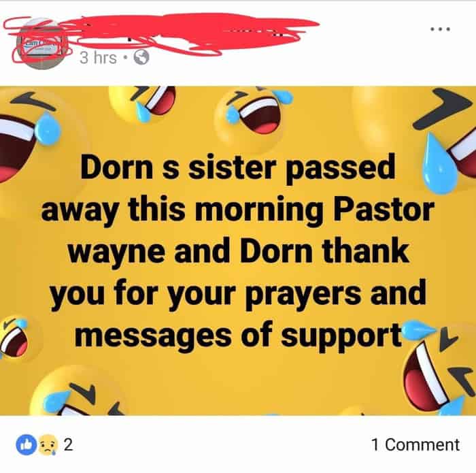Click the 'you for your prayers and' line
476x473 pixels.
click(238, 295)
